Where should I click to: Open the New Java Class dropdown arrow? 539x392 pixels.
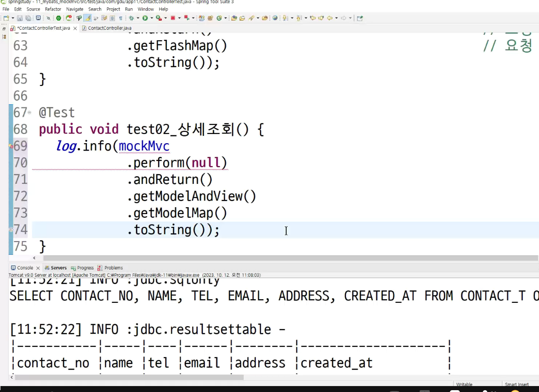pos(225,18)
